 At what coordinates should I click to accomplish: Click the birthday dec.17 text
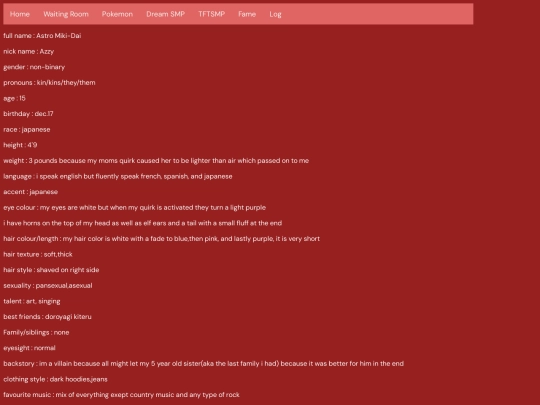(x=28, y=114)
